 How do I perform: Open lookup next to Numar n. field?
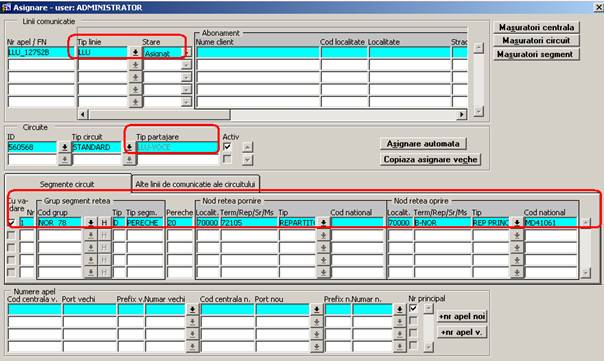399,309
